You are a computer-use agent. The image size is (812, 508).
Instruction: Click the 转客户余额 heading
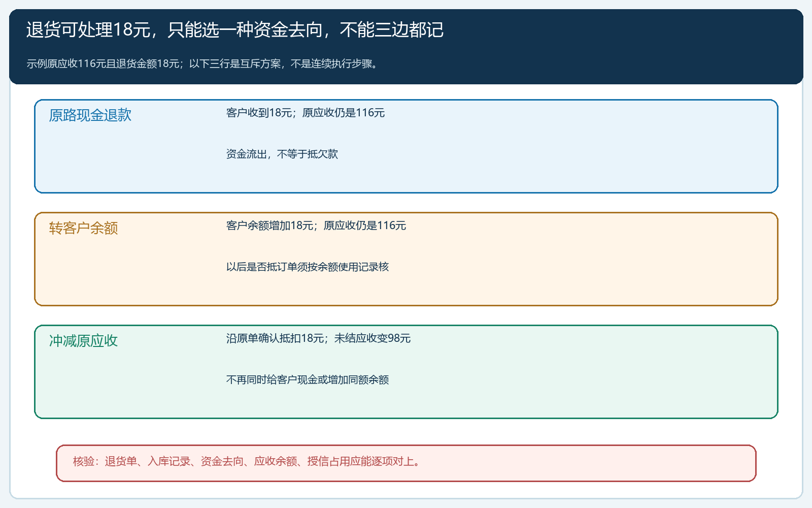pos(83,228)
